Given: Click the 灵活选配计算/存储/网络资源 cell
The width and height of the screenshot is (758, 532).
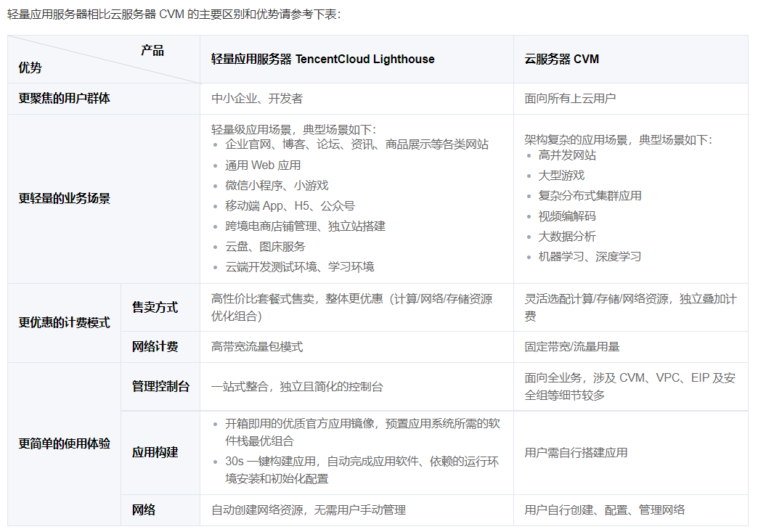Looking at the screenshot, I should click(x=631, y=307).
